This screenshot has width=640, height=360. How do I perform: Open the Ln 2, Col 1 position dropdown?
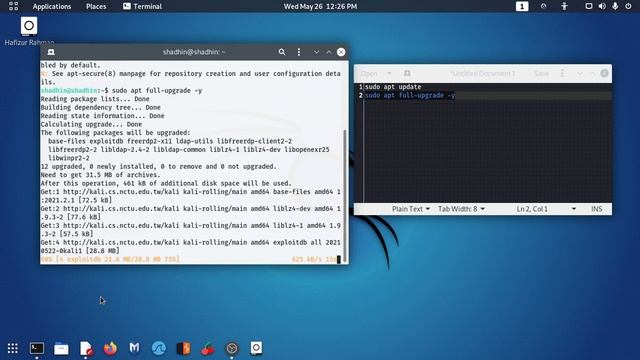[546, 209]
